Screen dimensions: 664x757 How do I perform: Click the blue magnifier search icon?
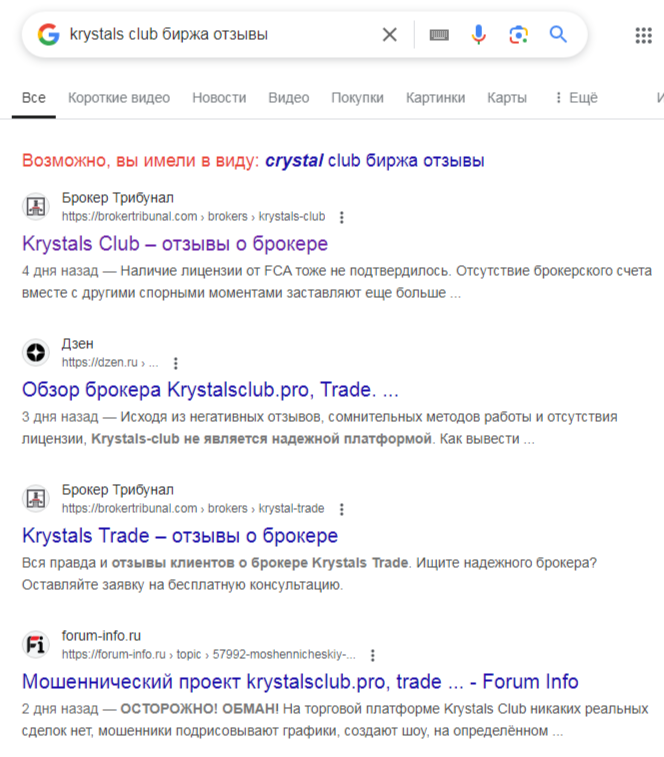coord(558,35)
